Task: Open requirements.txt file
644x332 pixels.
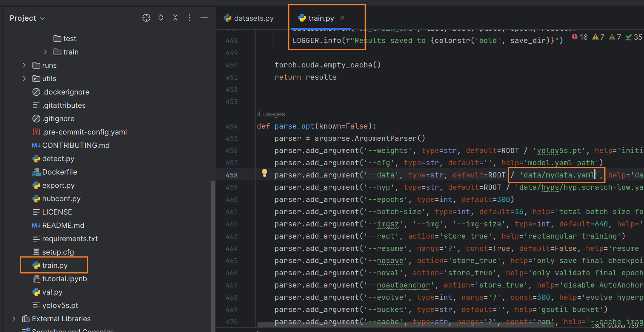Action: (65, 239)
